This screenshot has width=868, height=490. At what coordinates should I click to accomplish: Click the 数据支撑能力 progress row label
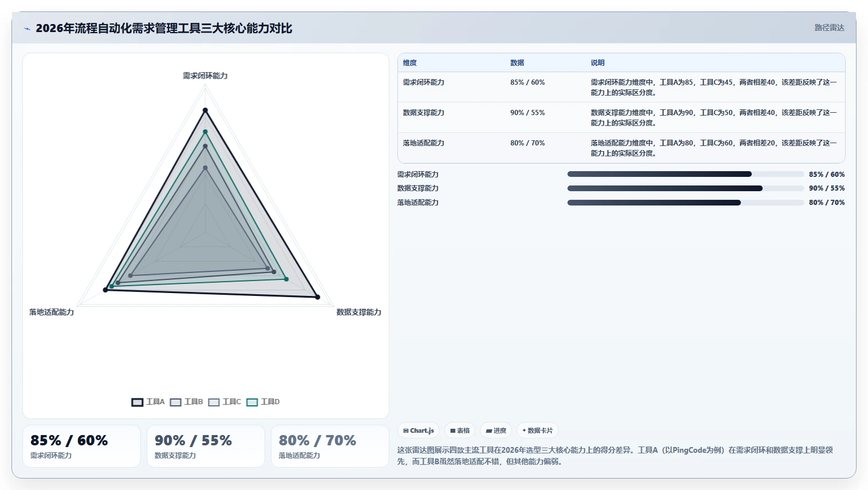coord(418,188)
